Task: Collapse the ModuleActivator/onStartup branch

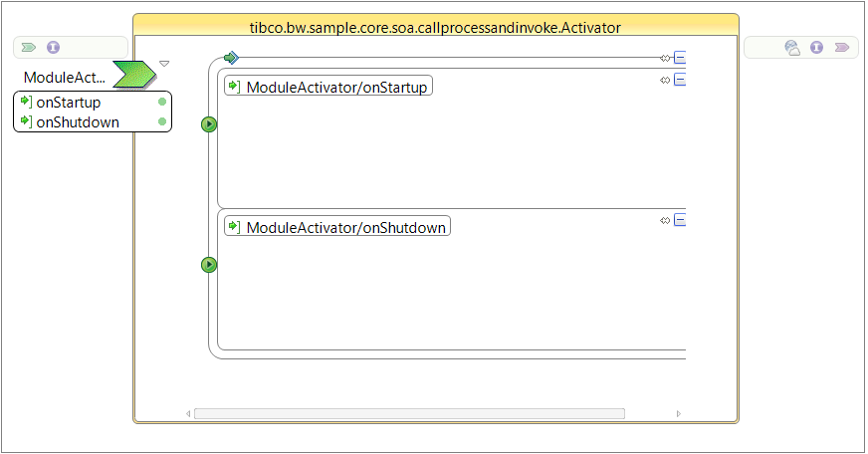Action: pos(680,80)
